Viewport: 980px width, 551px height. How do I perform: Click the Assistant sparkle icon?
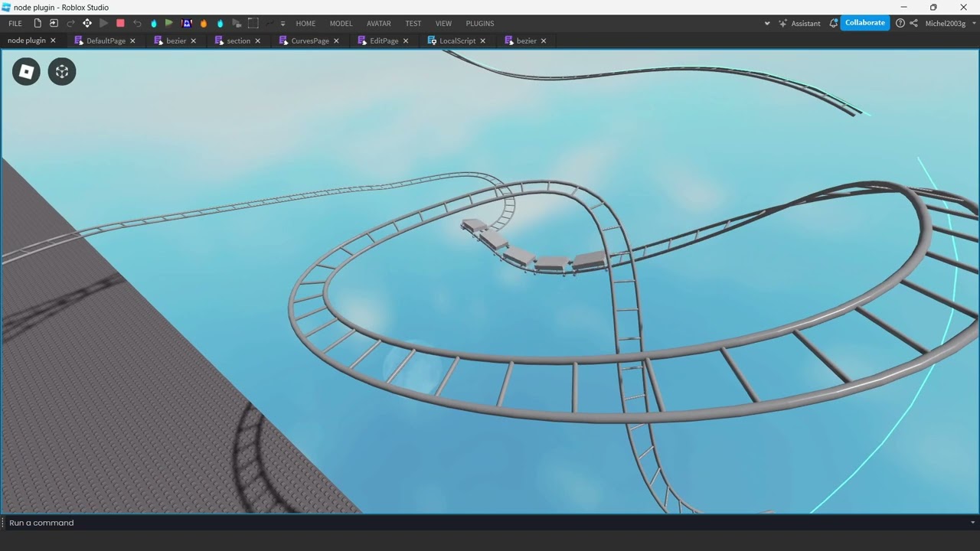coord(782,23)
